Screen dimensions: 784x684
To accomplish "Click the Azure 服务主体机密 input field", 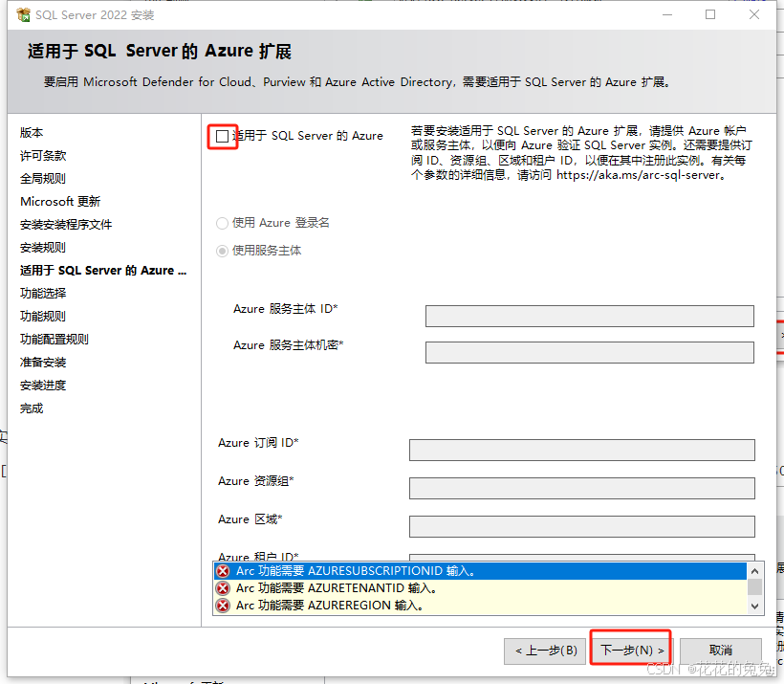I will pos(590,353).
